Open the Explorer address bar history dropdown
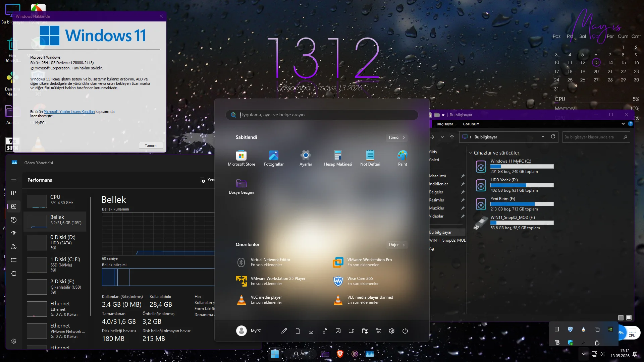 (543, 137)
